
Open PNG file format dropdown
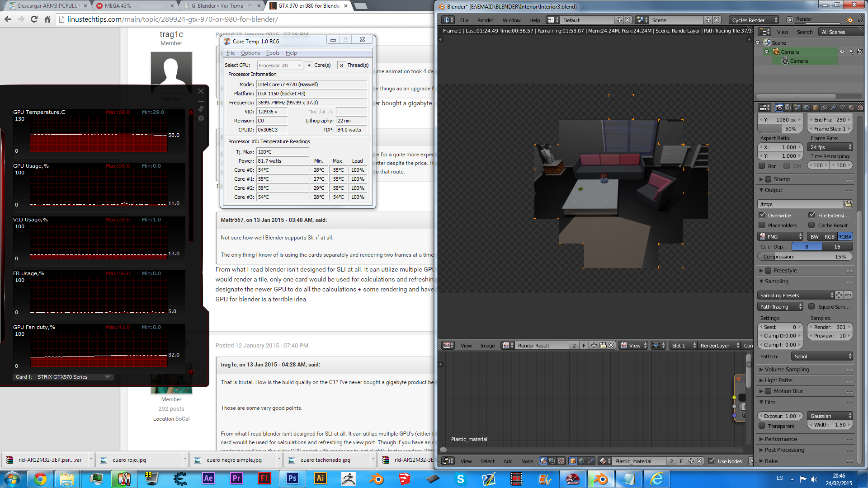click(780, 236)
